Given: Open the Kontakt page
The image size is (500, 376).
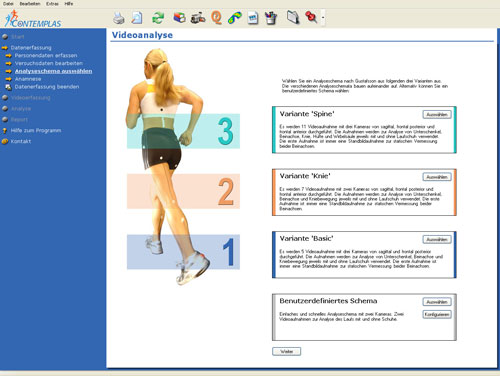Looking at the screenshot, I should point(21,141).
